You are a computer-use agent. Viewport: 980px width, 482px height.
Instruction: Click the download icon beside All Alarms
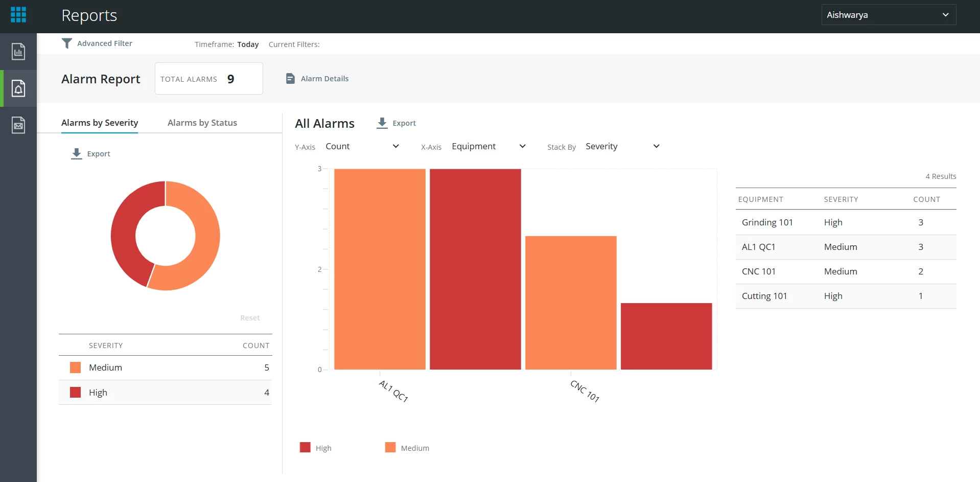point(382,123)
